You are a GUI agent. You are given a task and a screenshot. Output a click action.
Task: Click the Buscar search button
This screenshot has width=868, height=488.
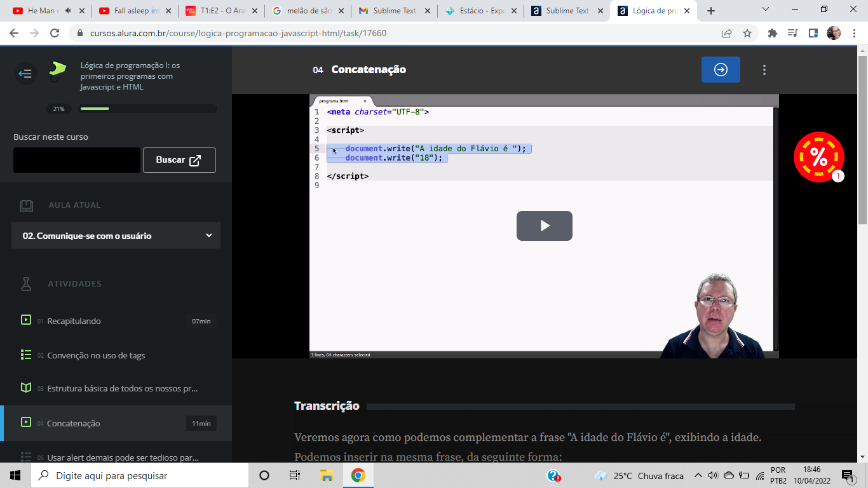179,160
